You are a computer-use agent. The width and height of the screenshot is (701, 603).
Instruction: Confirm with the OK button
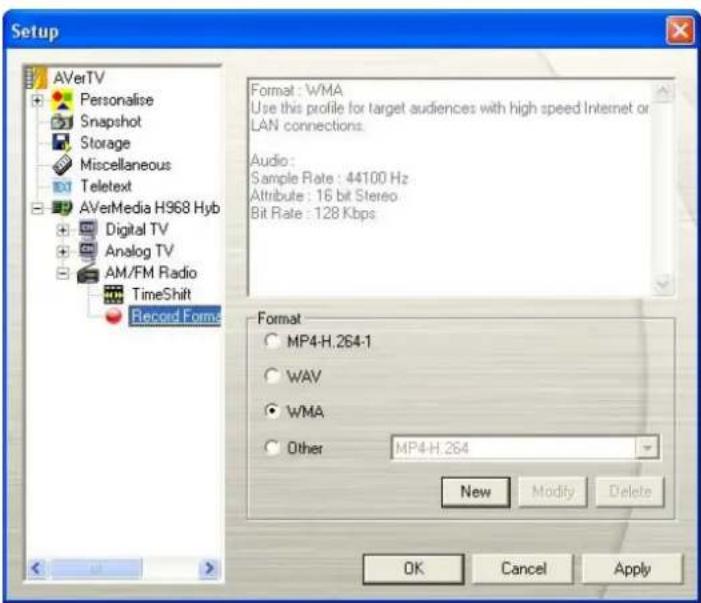pyautogui.click(x=414, y=569)
